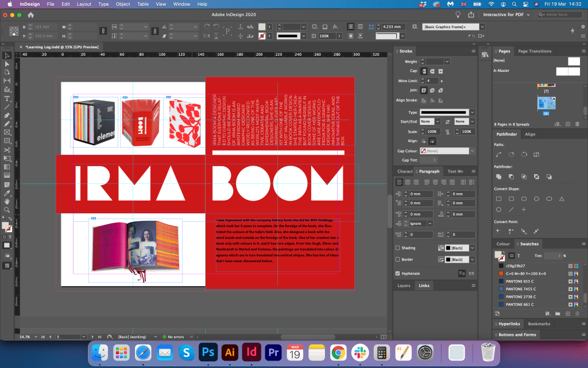588x368 pixels.
Task: Create new page in Pages panel
Action: click(x=568, y=124)
